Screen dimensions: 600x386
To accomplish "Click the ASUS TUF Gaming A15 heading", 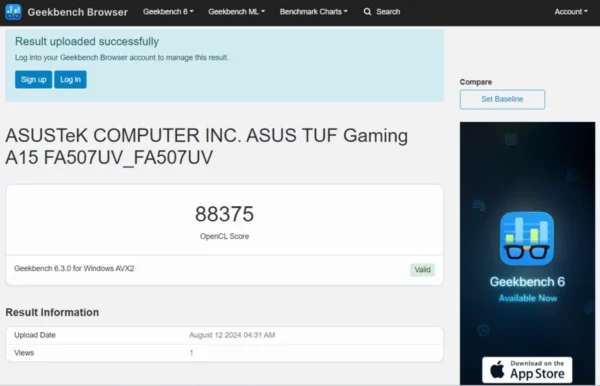I will tap(207, 146).
